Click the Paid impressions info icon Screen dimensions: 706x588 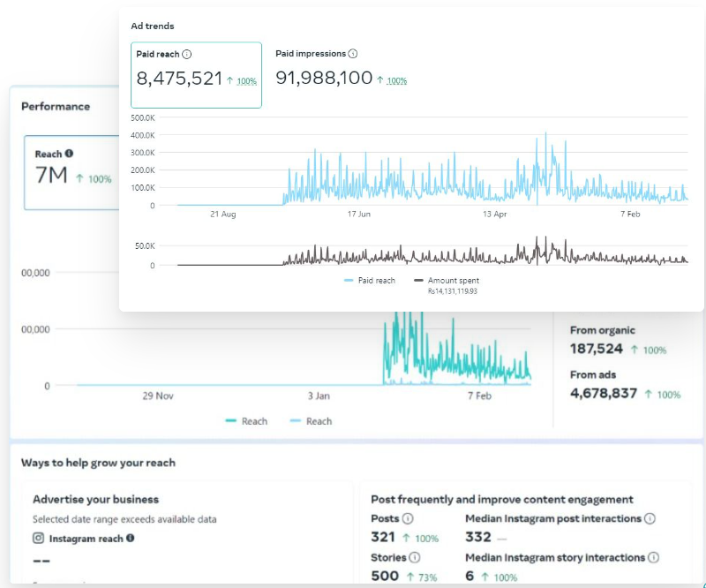(353, 54)
